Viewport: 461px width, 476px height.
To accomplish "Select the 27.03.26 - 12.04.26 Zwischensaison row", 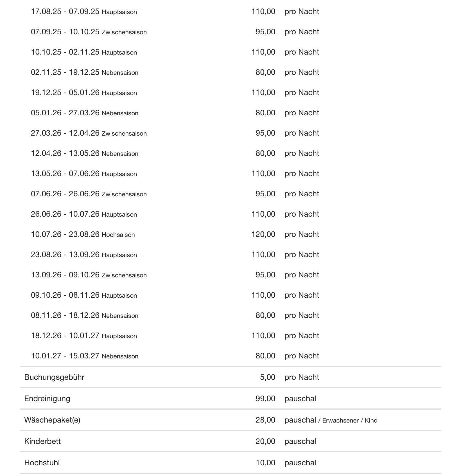I will pyautogui.click(x=89, y=133).
